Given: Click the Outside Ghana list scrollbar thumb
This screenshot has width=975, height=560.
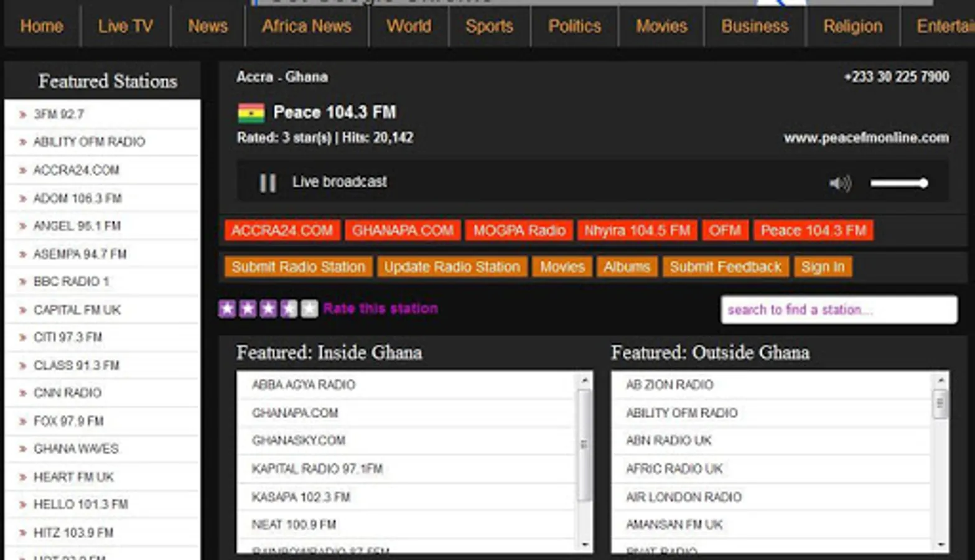Looking at the screenshot, I should [940, 404].
